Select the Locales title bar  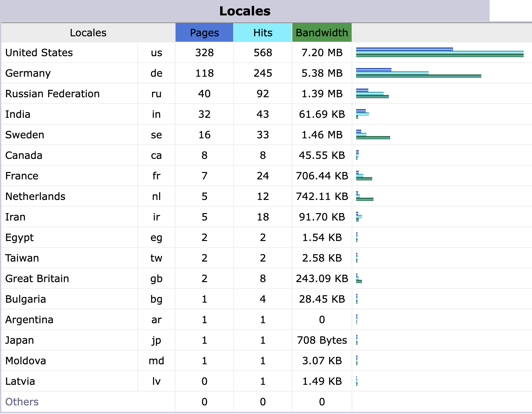[245, 11]
